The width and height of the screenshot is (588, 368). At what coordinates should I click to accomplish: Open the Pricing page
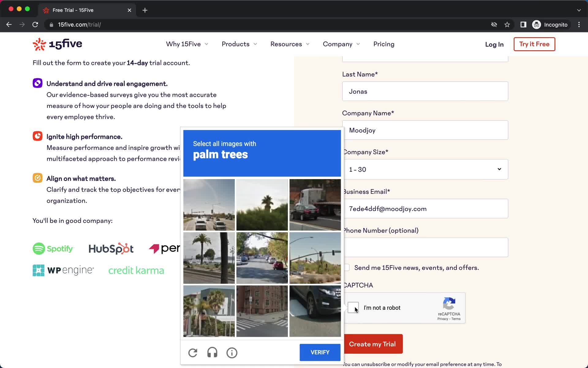coord(384,44)
